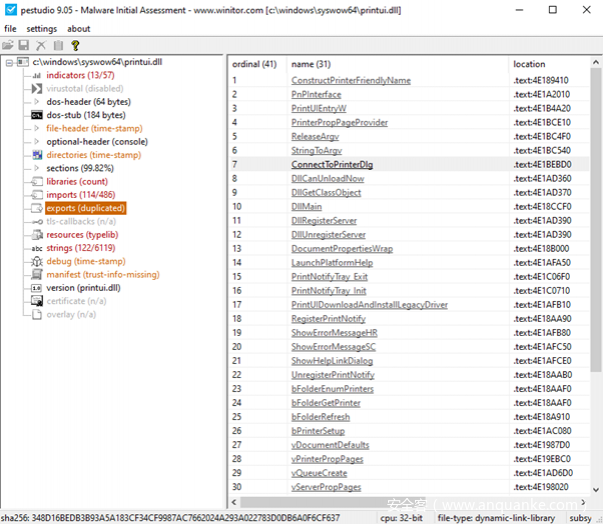Click the PrintUIDownloadAndInstallLegacyDriver export link
Image resolution: width=603 pixels, height=524 pixels.
[x=369, y=304]
